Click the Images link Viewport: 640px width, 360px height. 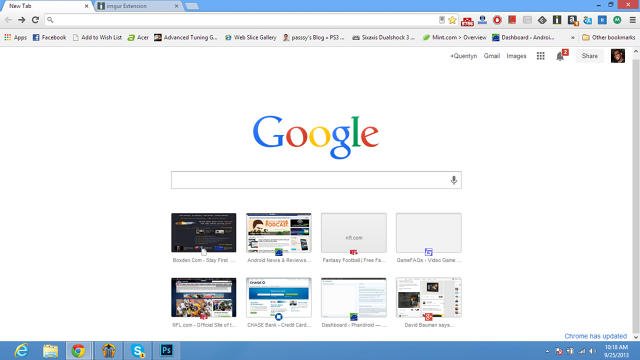516,56
